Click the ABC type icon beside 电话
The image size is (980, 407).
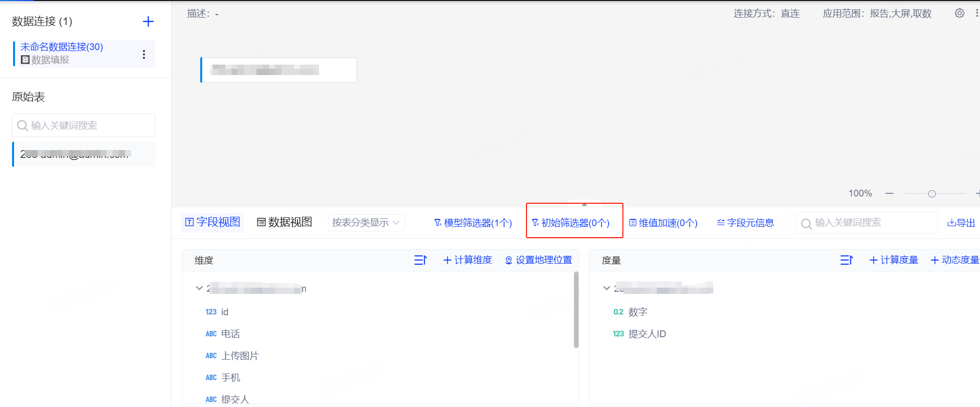(x=211, y=334)
